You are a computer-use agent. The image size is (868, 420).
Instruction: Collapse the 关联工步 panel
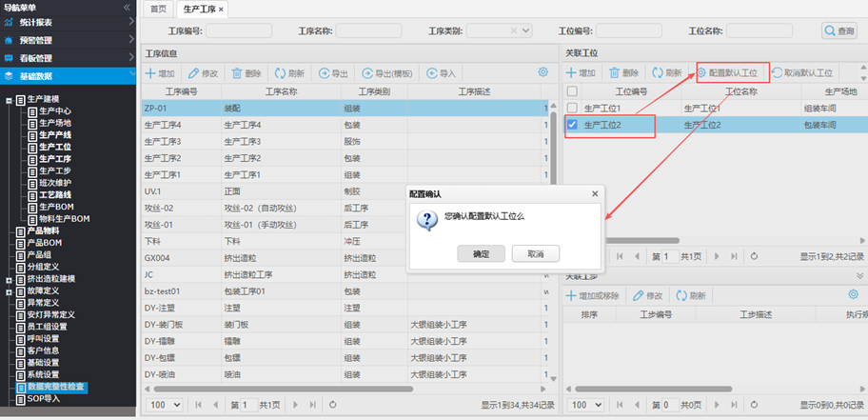pyautogui.click(x=859, y=275)
